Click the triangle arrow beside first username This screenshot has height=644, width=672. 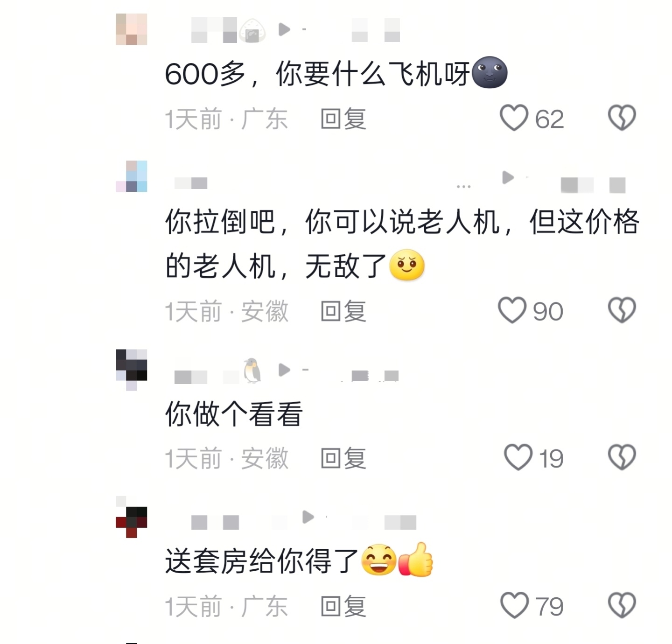(x=284, y=30)
